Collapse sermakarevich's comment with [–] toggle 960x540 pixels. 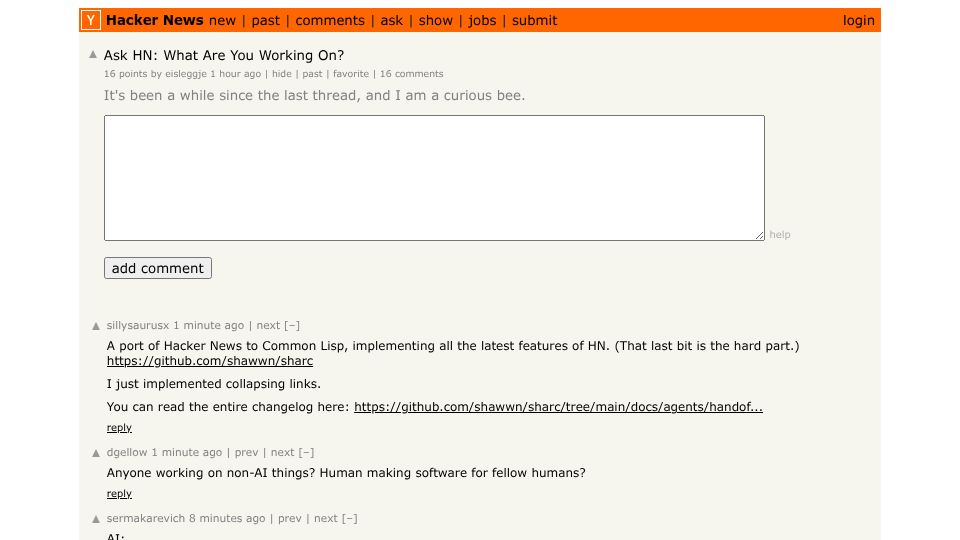(x=350, y=518)
